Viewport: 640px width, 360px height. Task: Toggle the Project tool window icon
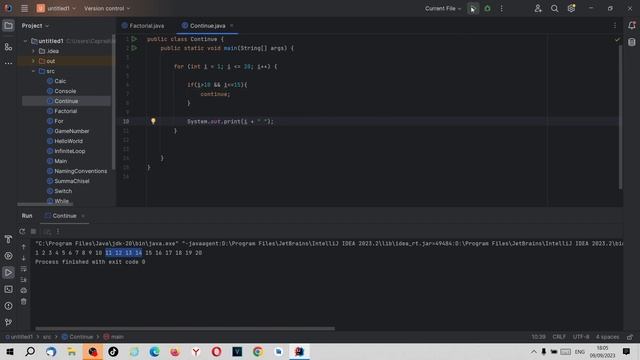click(8, 26)
